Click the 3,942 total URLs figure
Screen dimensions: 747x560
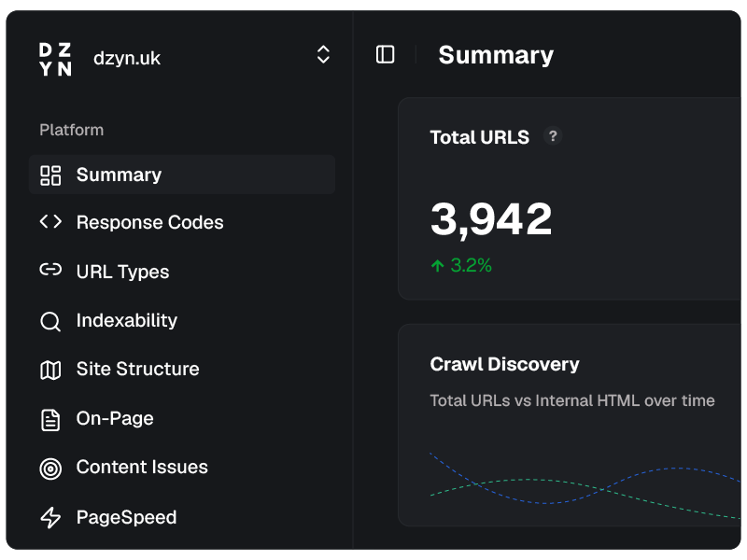pyautogui.click(x=491, y=219)
